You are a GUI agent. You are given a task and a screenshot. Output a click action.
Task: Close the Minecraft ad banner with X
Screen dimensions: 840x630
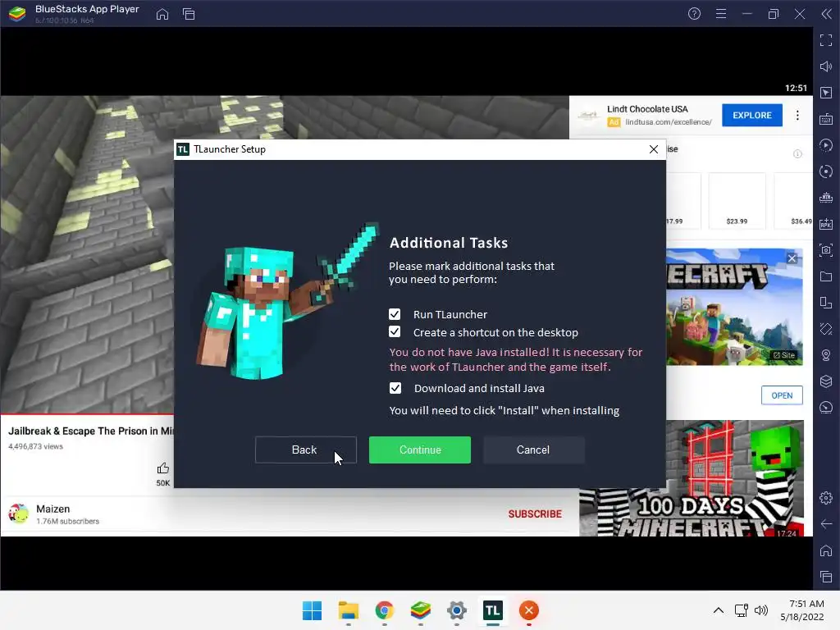pos(792,258)
